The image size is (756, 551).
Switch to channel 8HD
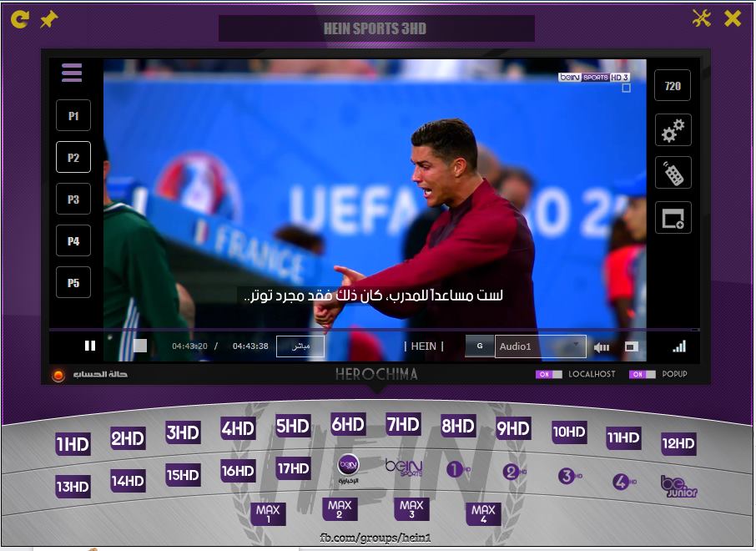click(x=458, y=426)
